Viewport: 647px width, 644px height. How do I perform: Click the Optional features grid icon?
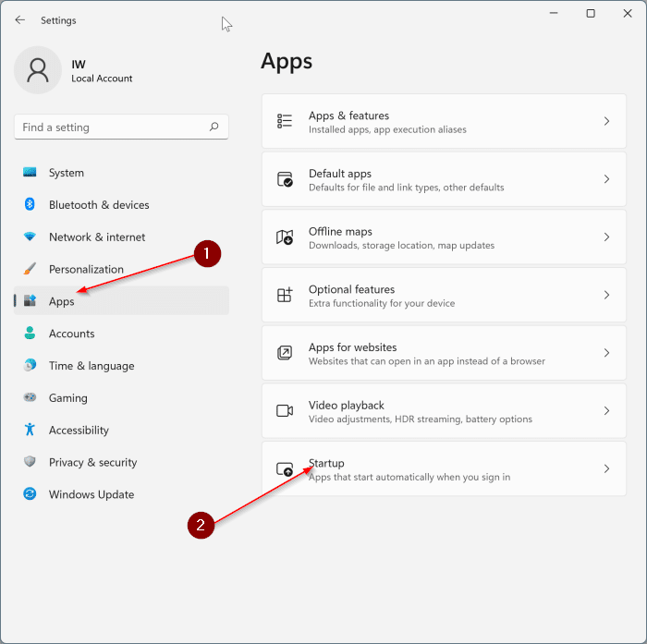[x=285, y=295]
